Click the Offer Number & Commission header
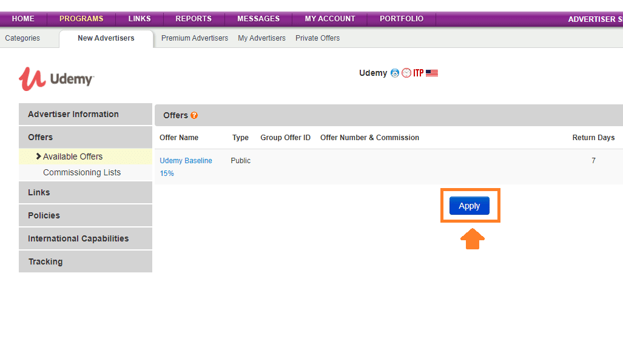The height and width of the screenshot is (364, 623). point(369,138)
